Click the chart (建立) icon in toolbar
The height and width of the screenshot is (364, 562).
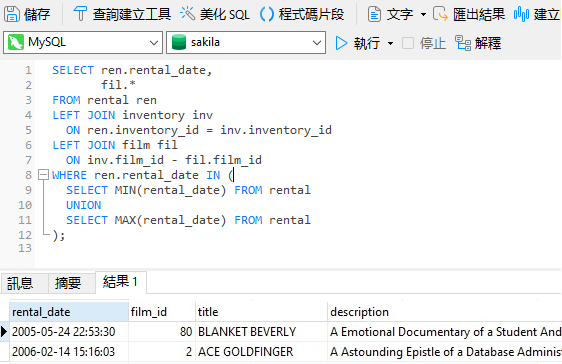(x=521, y=14)
